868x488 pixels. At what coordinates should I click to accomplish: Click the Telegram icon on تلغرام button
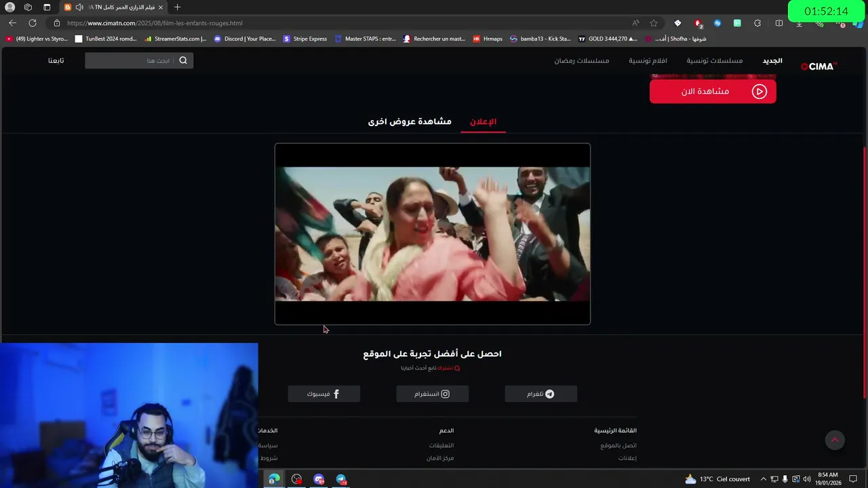[550, 394]
